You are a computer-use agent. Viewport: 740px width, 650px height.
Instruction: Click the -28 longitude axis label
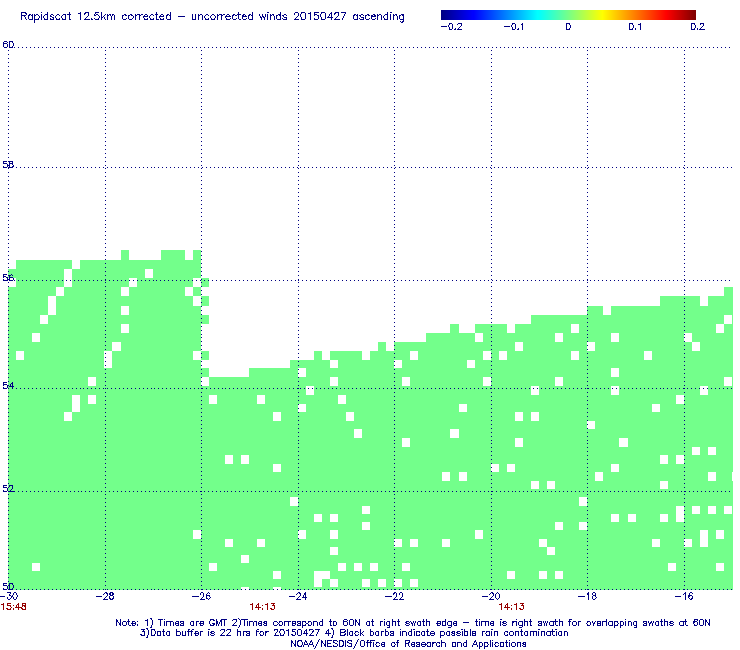coord(105,596)
